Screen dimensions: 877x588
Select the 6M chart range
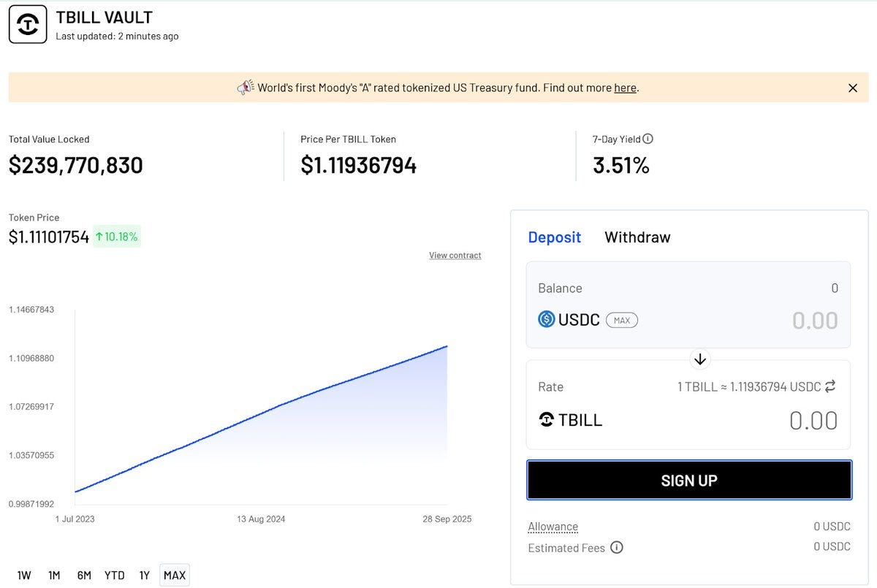click(84, 575)
